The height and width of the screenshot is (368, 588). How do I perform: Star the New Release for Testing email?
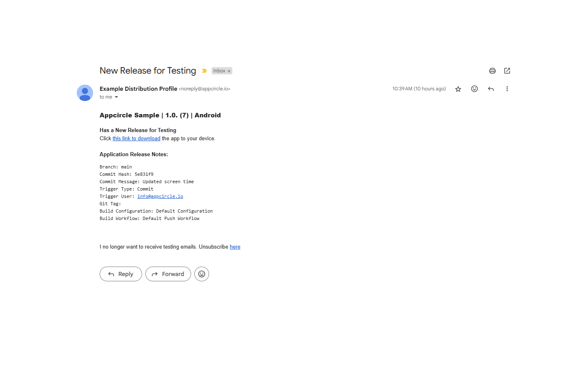[x=458, y=89]
